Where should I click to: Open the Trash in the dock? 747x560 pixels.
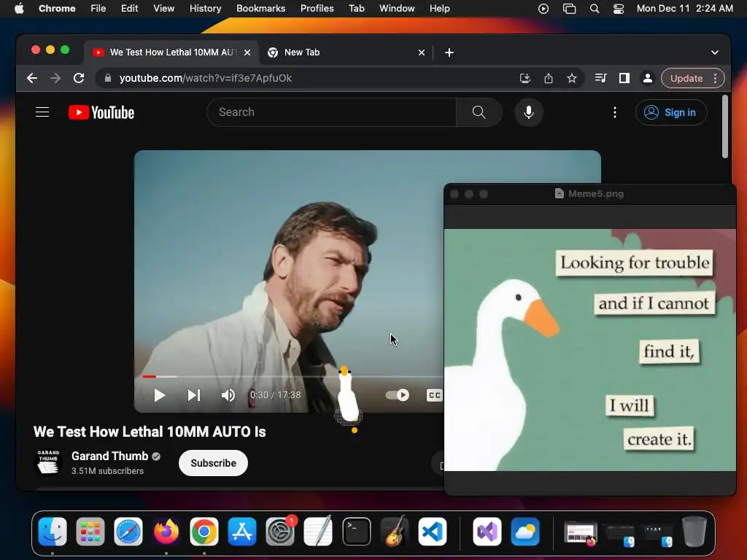click(x=694, y=532)
